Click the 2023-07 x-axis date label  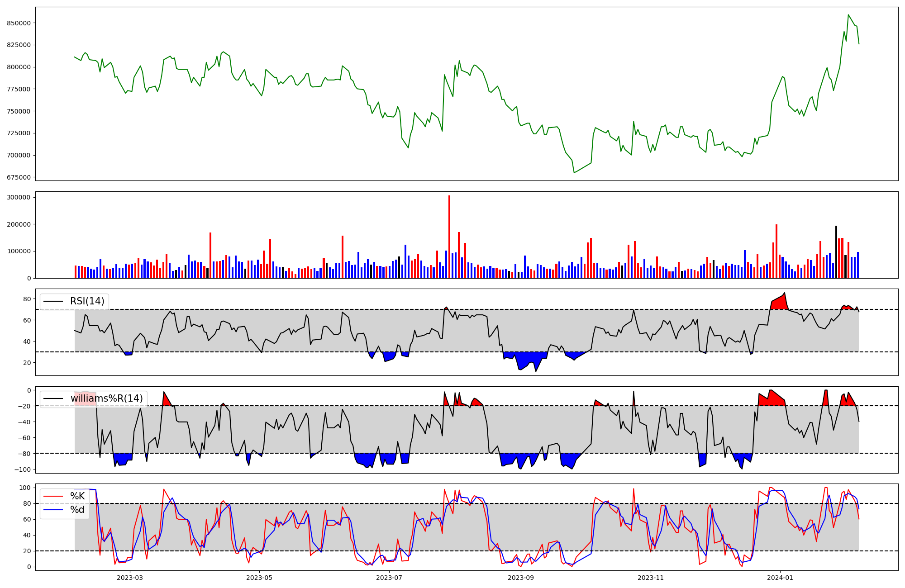coord(389,578)
